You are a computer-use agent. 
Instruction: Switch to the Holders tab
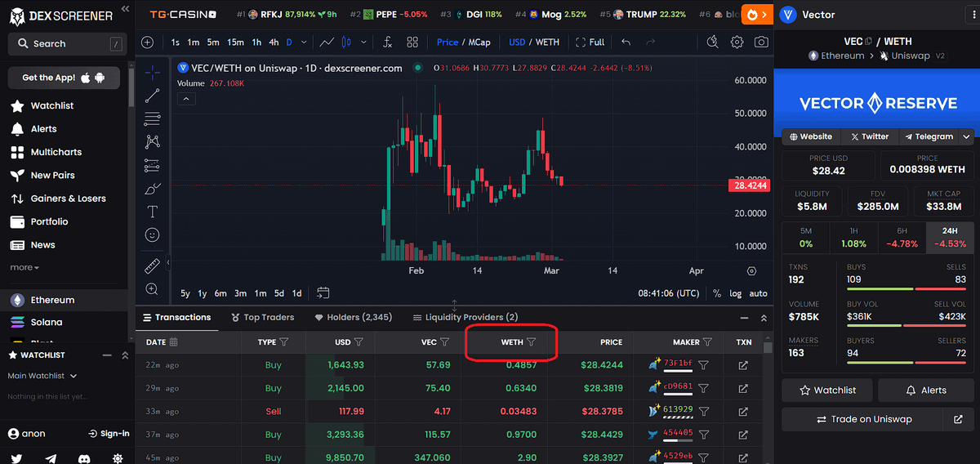point(353,317)
